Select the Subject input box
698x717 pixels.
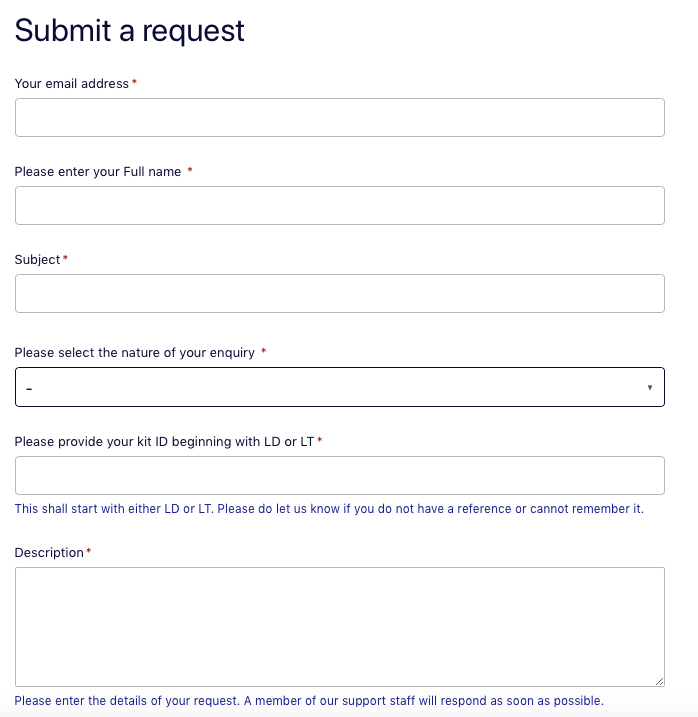(x=339, y=294)
